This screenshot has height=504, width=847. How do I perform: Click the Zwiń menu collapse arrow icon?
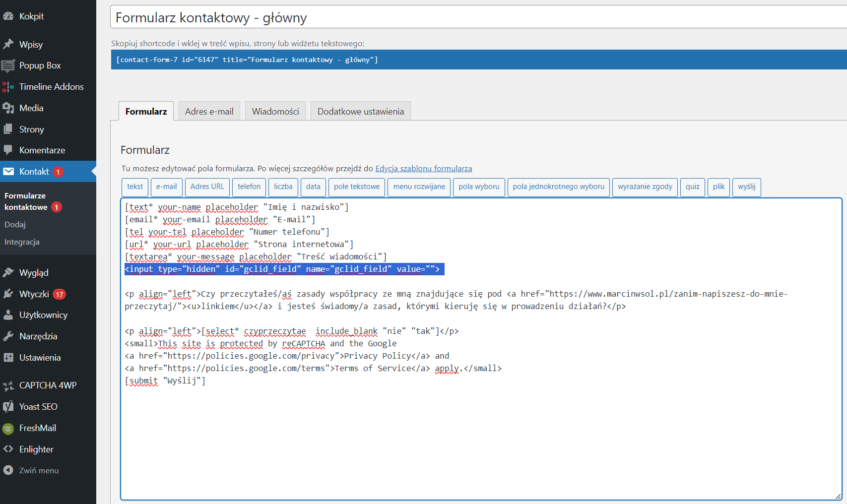click(8, 470)
